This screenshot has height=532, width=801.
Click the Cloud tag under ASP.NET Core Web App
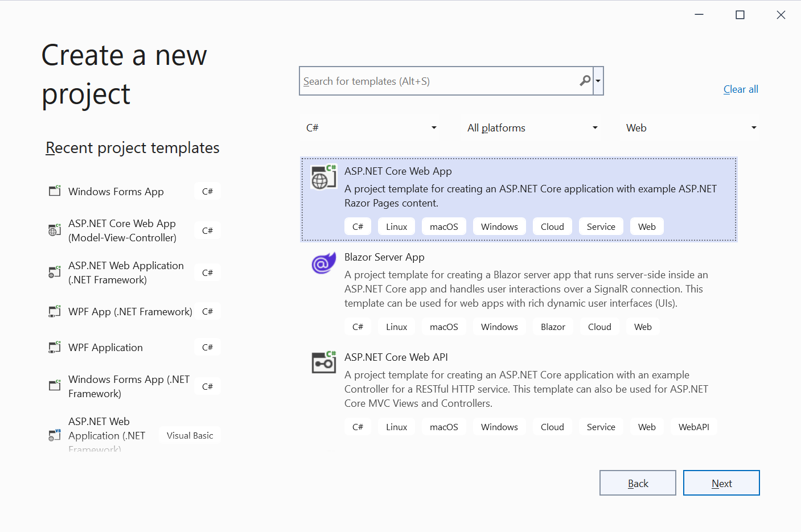tap(552, 226)
